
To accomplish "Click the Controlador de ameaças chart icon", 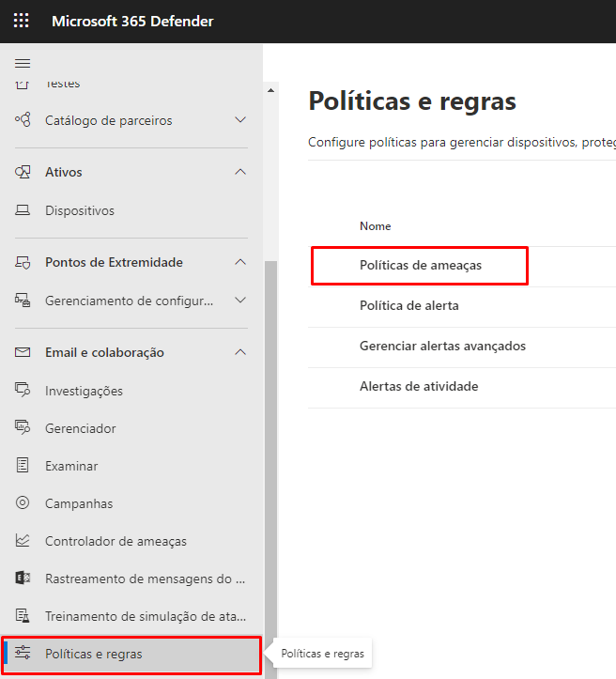I will coord(23,540).
